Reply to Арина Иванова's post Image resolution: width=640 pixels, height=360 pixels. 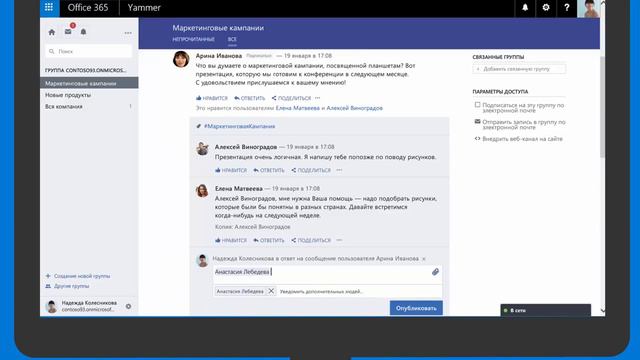249,98
